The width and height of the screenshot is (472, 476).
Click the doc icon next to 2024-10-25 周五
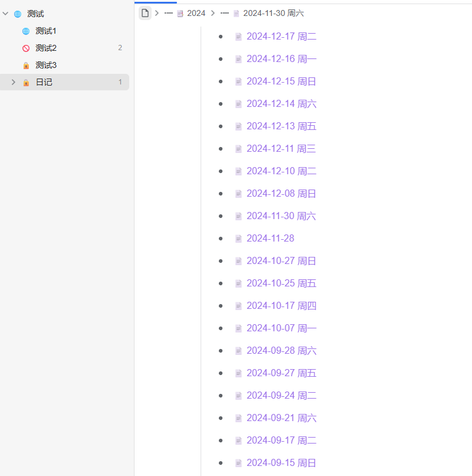tap(238, 283)
